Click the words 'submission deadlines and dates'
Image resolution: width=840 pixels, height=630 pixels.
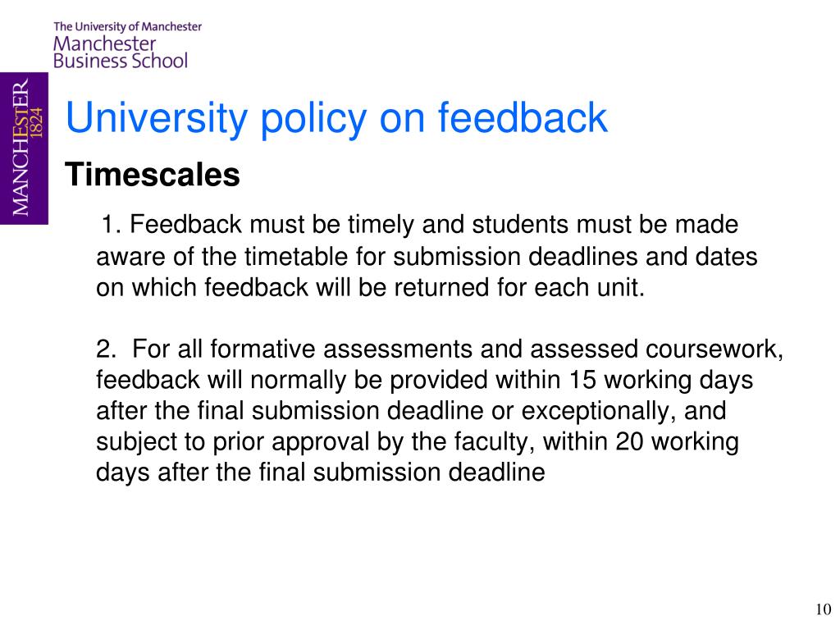pos(575,257)
